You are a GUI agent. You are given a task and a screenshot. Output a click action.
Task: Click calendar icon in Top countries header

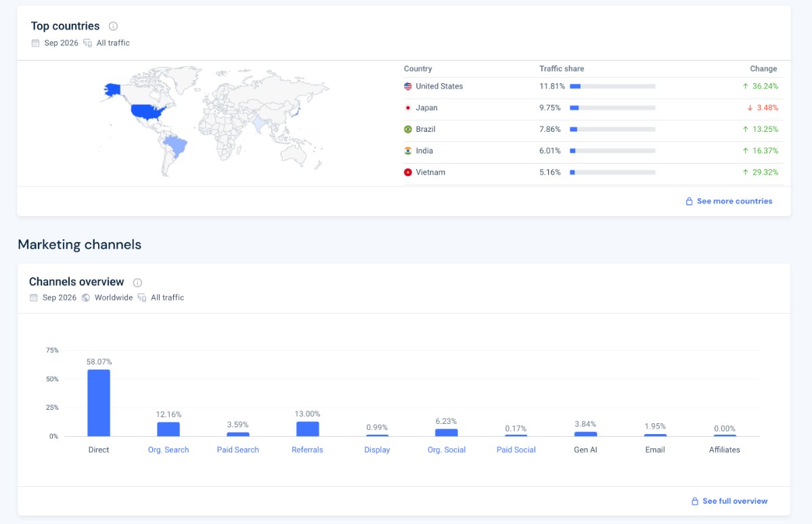pos(35,43)
